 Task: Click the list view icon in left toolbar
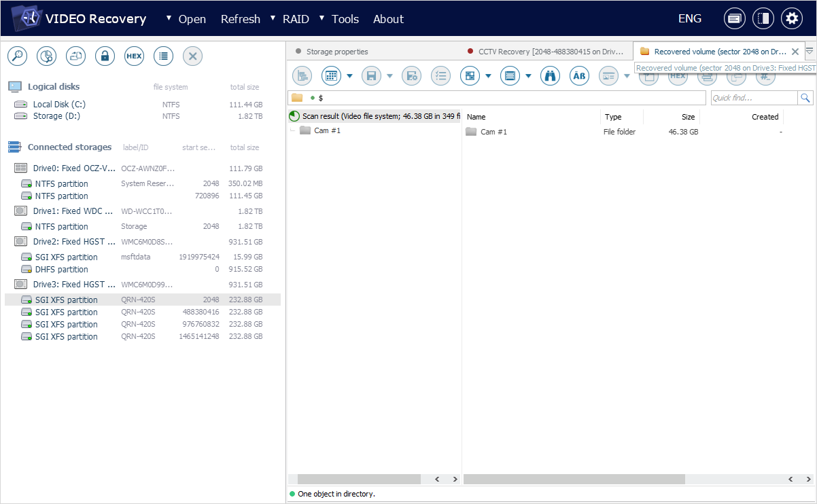(163, 56)
